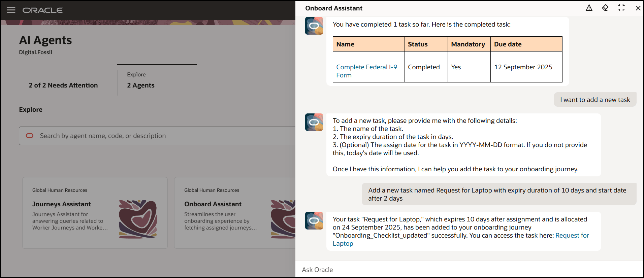The image size is (644, 278).
Task: Click the Ask Oracle message field
Action: (470, 270)
